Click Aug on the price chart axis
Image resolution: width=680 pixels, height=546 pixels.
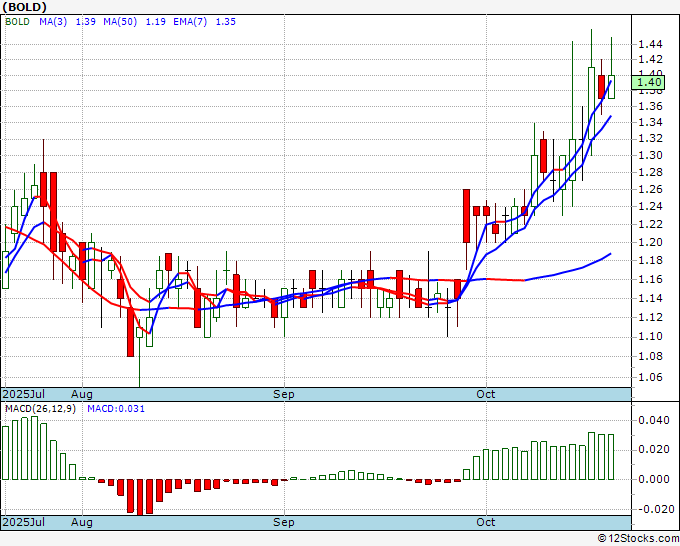click(x=82, y=394)
